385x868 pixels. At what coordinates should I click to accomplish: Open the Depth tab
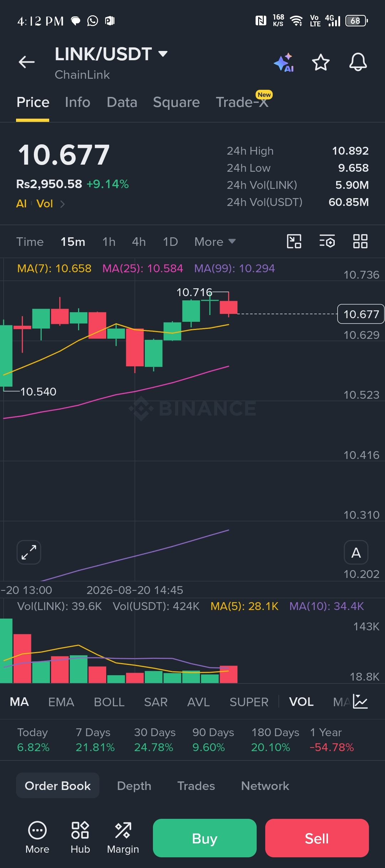click(x=134, y=786)
